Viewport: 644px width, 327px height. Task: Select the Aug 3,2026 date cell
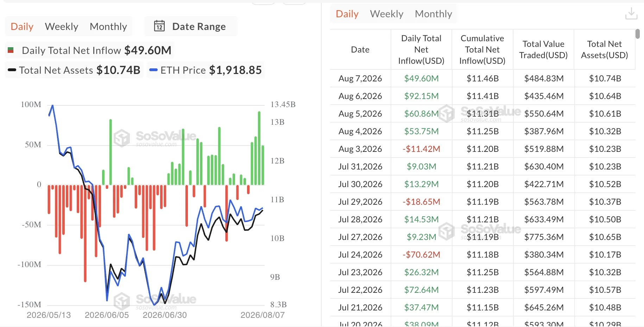coord(360,149)
